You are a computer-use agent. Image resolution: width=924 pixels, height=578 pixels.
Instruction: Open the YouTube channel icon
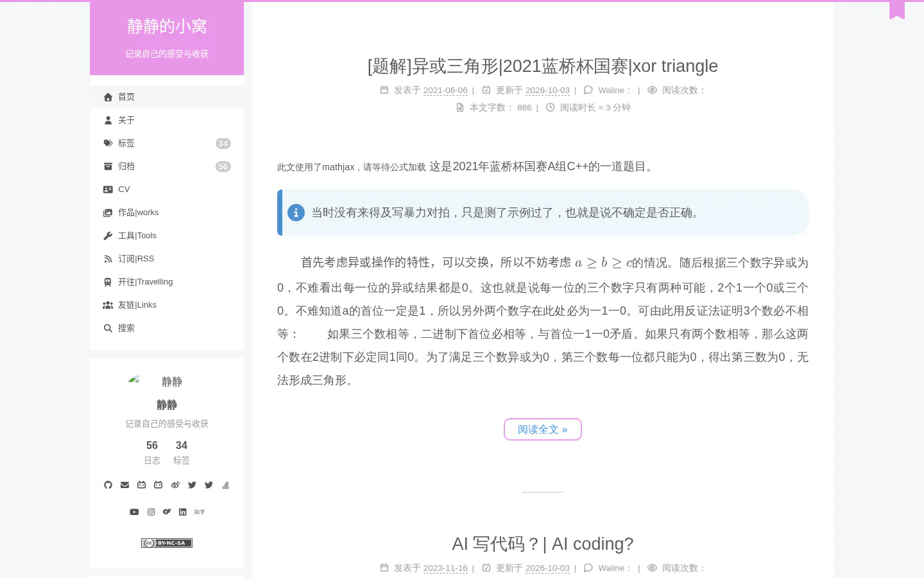point(134,512)
